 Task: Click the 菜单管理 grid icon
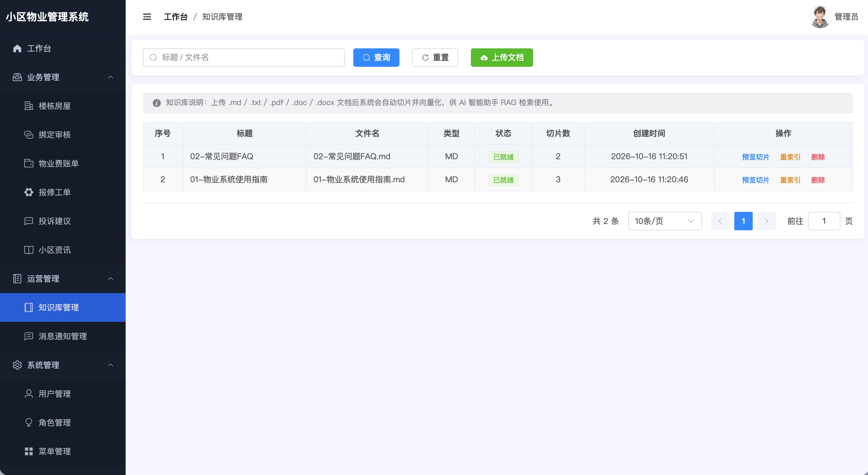(x=29, y=451)
